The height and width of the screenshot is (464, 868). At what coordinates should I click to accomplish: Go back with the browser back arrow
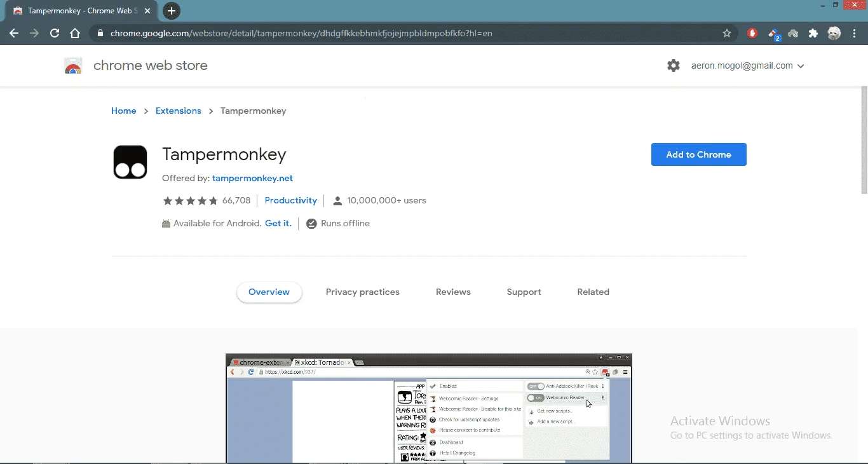(14, 33)
